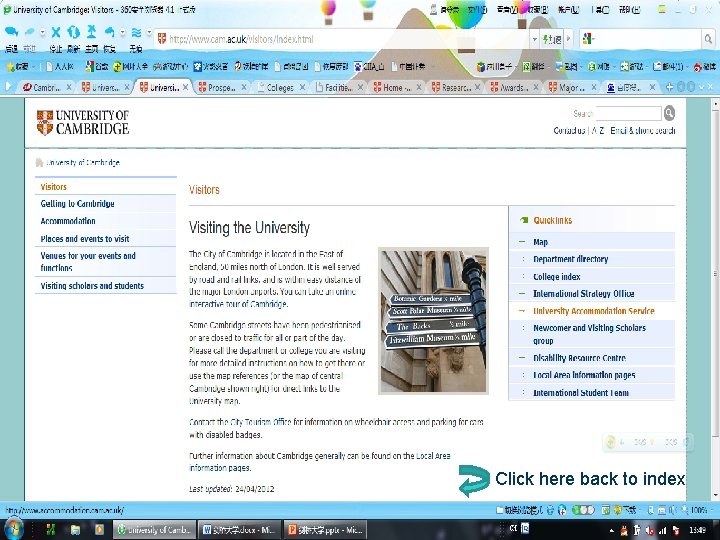Open the back/forward history dropdown arrow
This screenshot has height=540, width=720.
[x=42, y=32]
